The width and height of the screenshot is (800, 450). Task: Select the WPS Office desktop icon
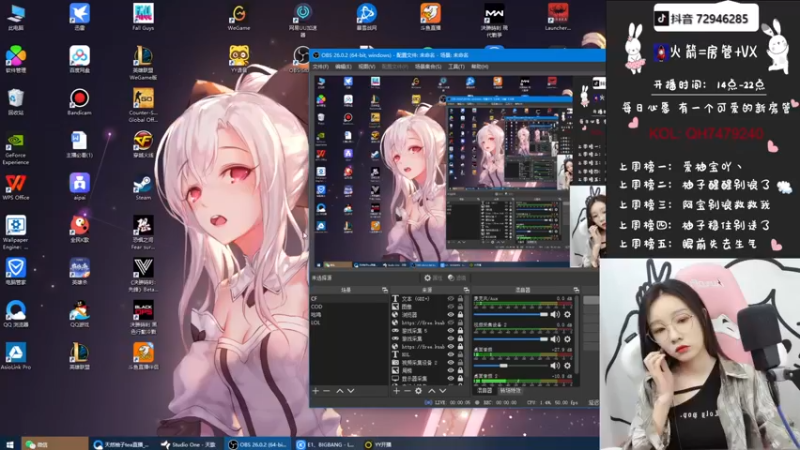coord(15,187)
